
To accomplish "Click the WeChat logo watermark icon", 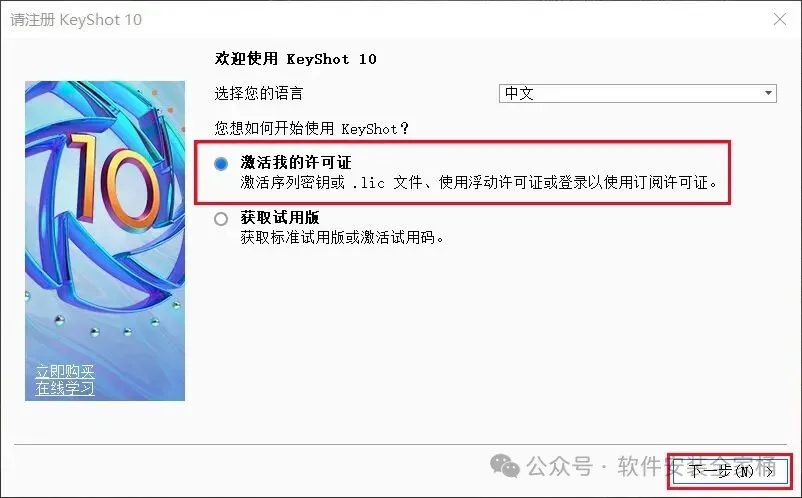I will tap(505, 465).
